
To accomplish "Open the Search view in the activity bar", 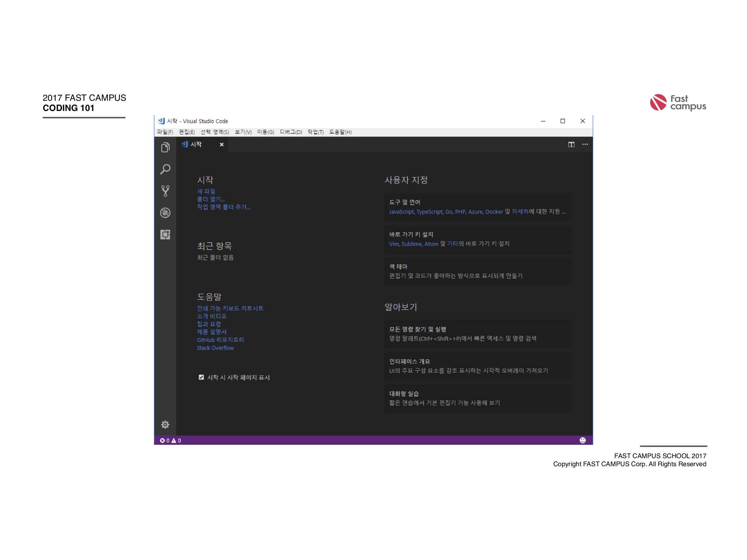I will [x=165, y=169].
